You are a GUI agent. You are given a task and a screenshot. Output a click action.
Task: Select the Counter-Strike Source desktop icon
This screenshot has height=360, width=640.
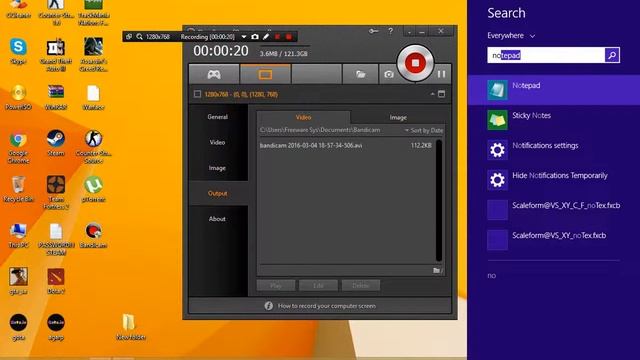pyautogui.click(x=93, y=147)
